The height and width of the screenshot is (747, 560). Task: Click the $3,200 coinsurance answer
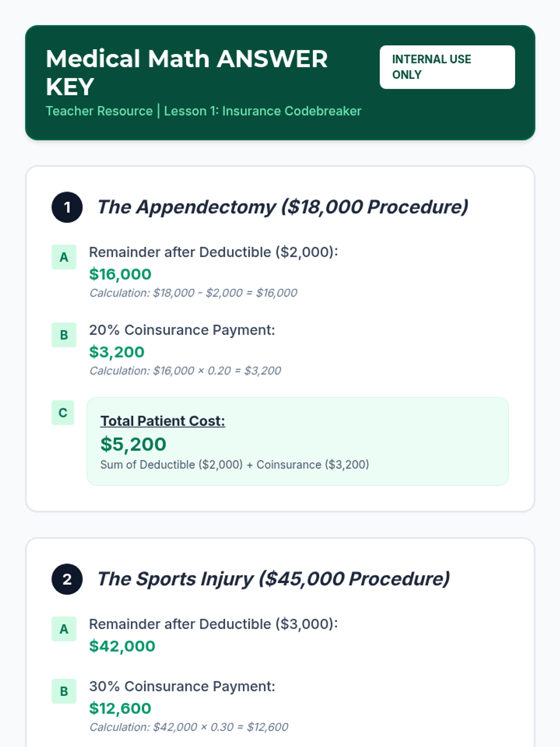(117, 352)
